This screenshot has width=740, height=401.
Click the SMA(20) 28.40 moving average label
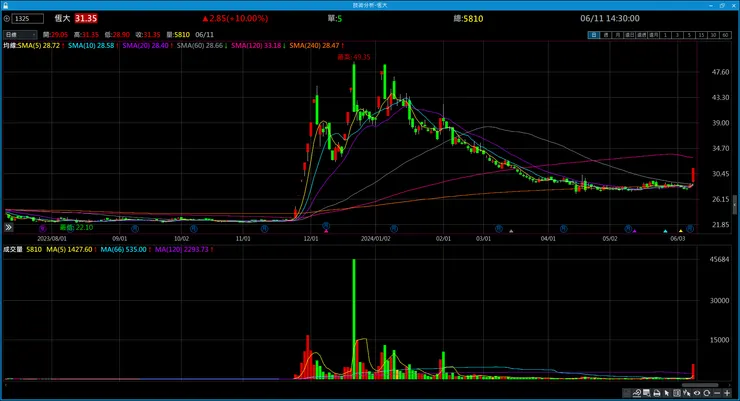point(147,46)
